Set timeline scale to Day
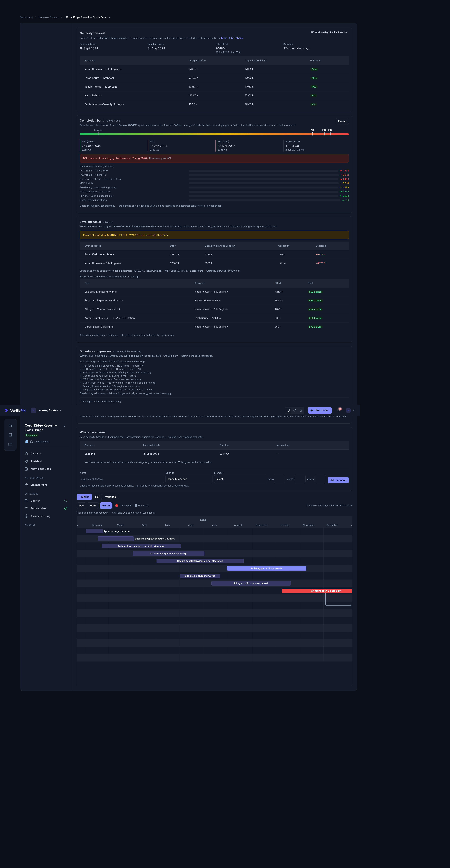 pyautogui.click(x=81, y=506)
